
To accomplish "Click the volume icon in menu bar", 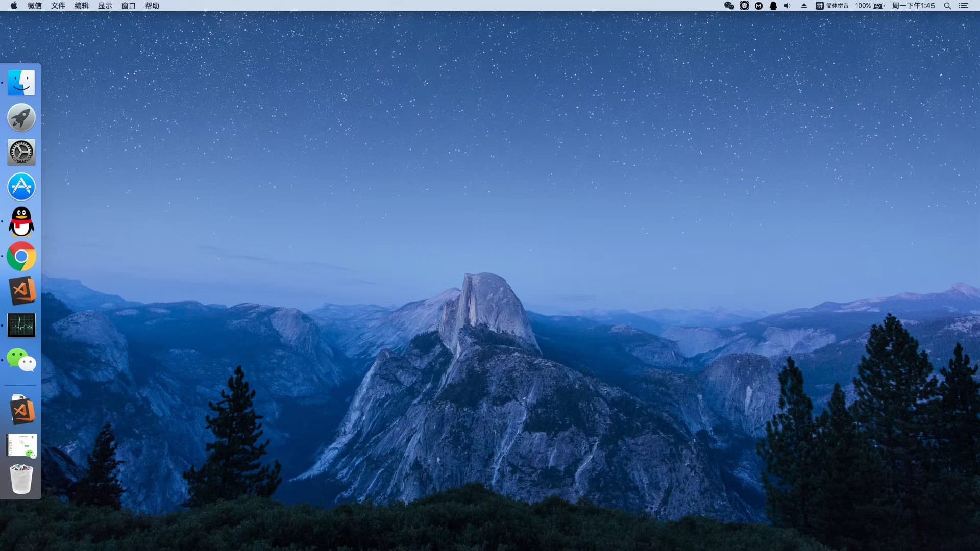I will coord(787,6).
